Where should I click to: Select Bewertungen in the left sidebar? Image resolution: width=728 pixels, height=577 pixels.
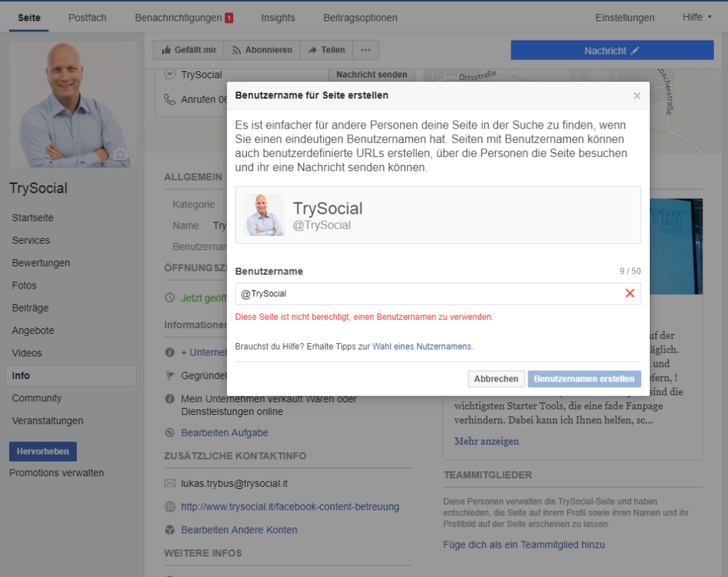click(41, 263)
